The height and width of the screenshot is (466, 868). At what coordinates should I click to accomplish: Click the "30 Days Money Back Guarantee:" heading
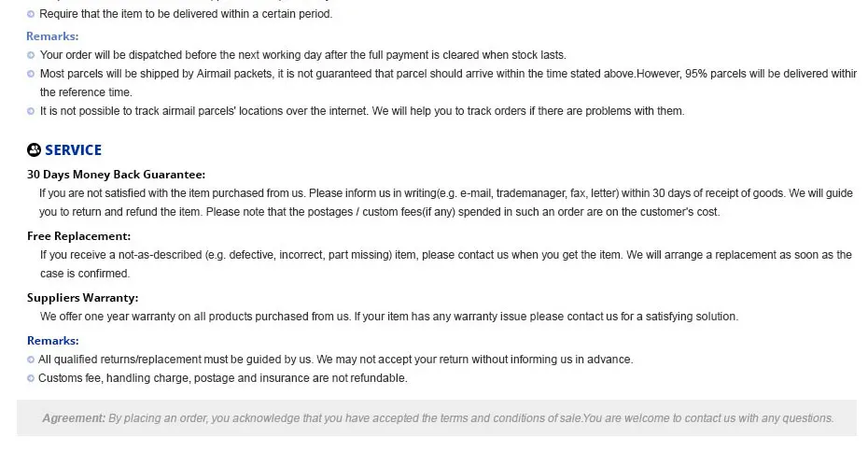coord(116,175)
